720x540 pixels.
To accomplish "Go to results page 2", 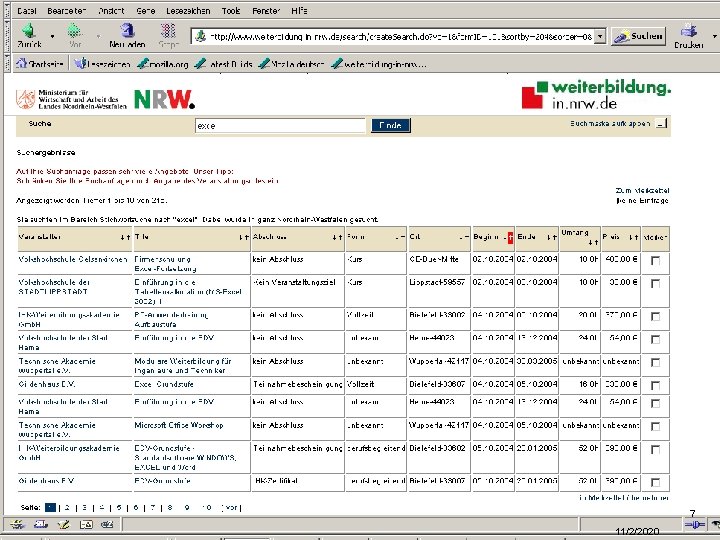I will (x=67, y=507).
